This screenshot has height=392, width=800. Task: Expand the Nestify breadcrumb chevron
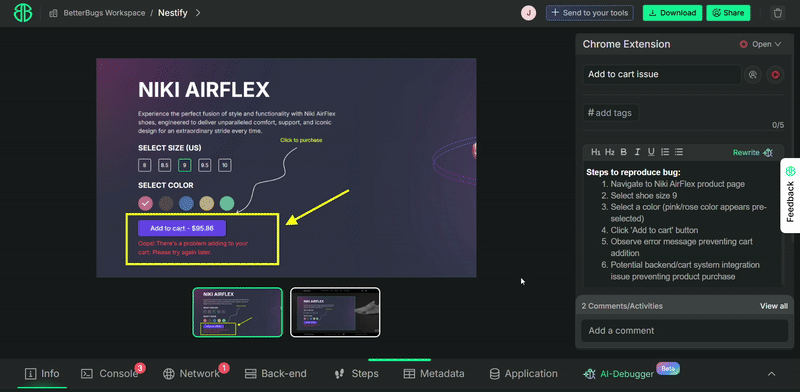pos(198,13)
